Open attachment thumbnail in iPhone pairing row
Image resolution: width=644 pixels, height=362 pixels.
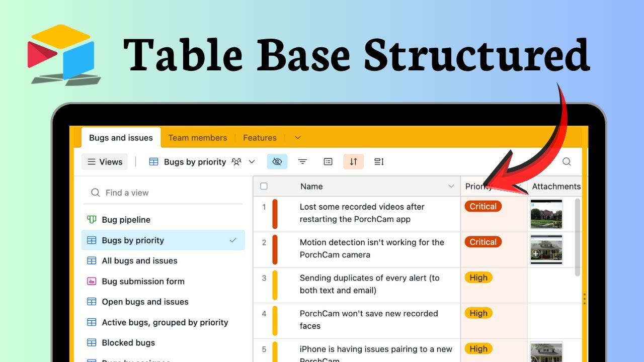coord(546,351)
